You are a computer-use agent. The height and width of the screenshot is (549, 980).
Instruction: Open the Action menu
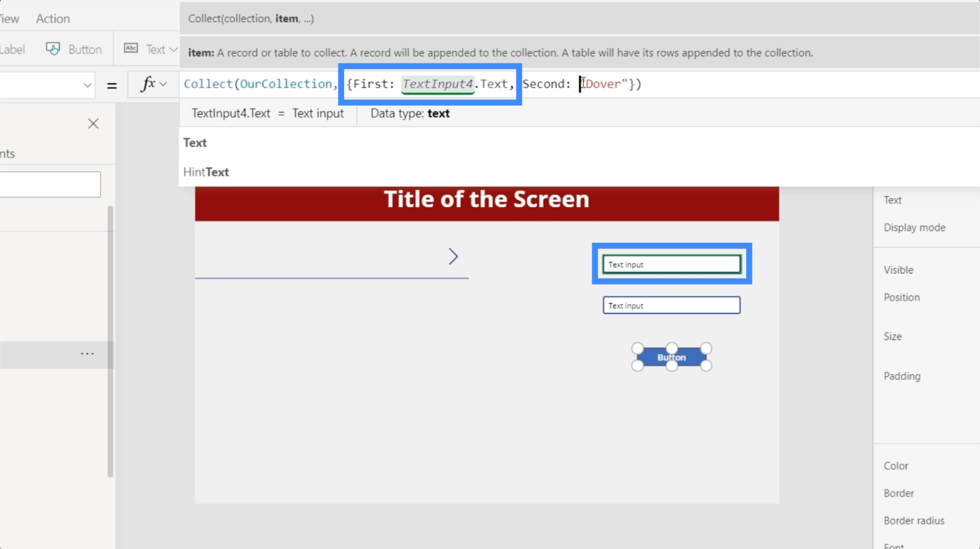click(x=52, y=19)
